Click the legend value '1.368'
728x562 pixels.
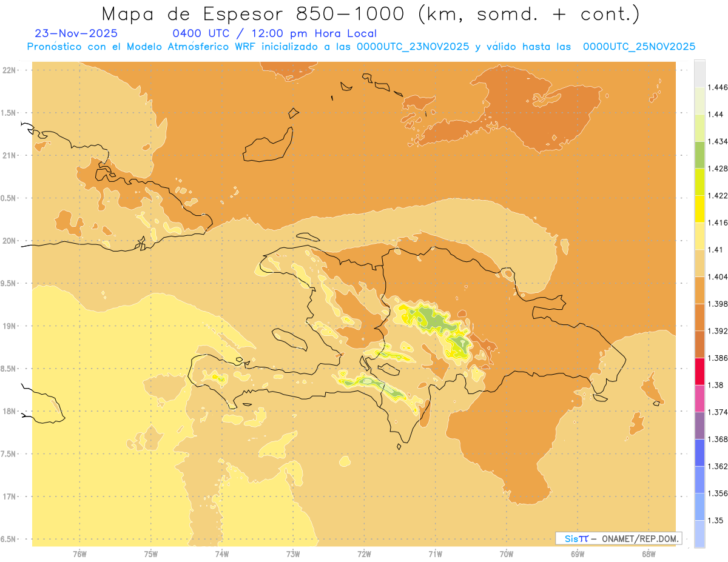tap(717, 439)
